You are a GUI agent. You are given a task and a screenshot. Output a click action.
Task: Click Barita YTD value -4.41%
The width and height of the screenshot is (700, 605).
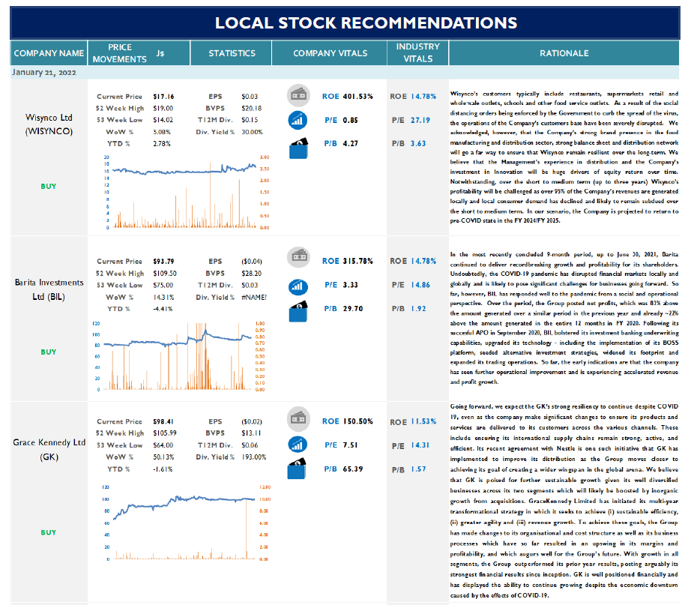[x=163, y=309]
